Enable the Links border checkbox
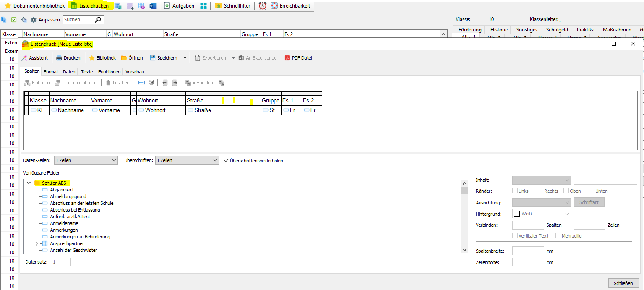Screen dimensions: 644x290 pyautogui.click(x=515, y=191)
